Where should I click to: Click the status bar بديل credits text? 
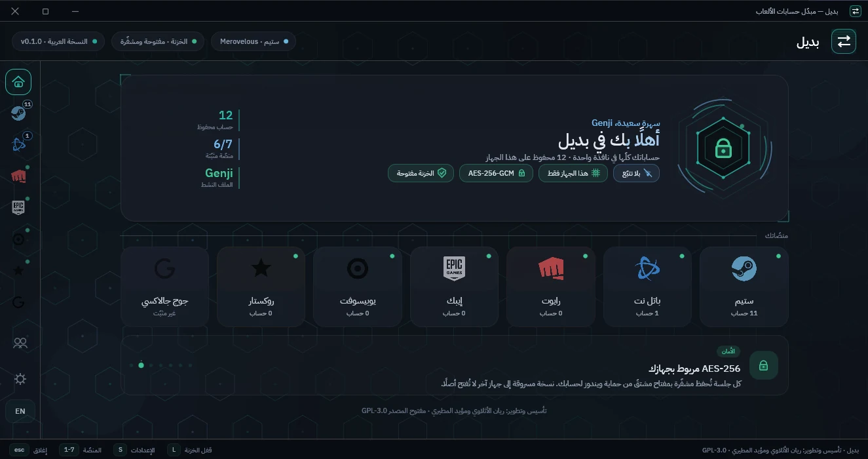point(779,450)
